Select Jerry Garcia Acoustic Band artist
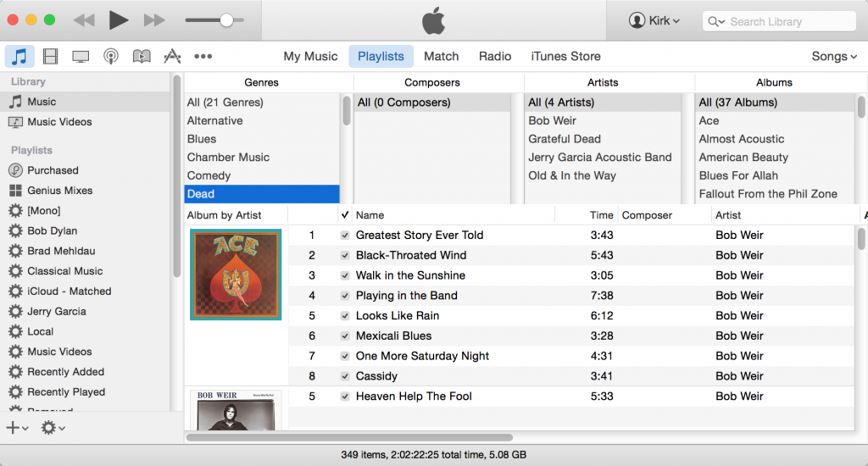Viewport: 868px width, 466px height. [x=603, y=158]
